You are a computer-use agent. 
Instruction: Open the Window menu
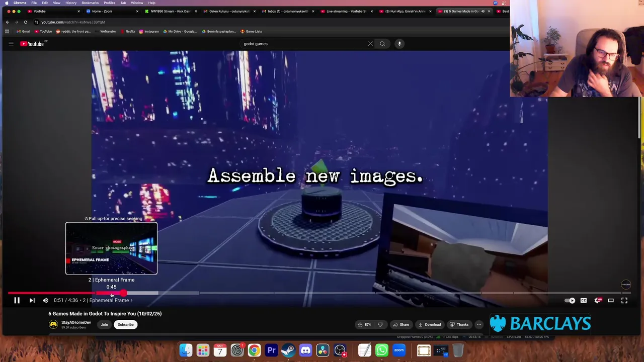click(x=137, y=3)
